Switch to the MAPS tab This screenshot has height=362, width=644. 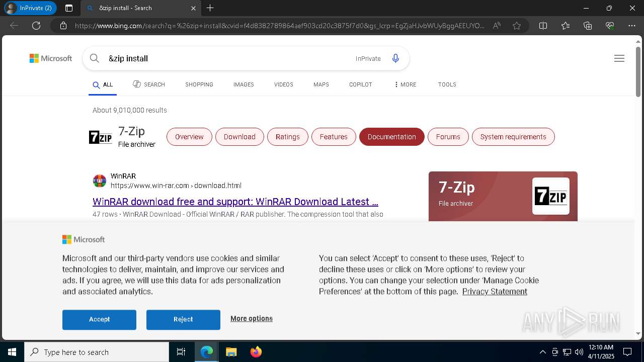[x=321, y=84]
